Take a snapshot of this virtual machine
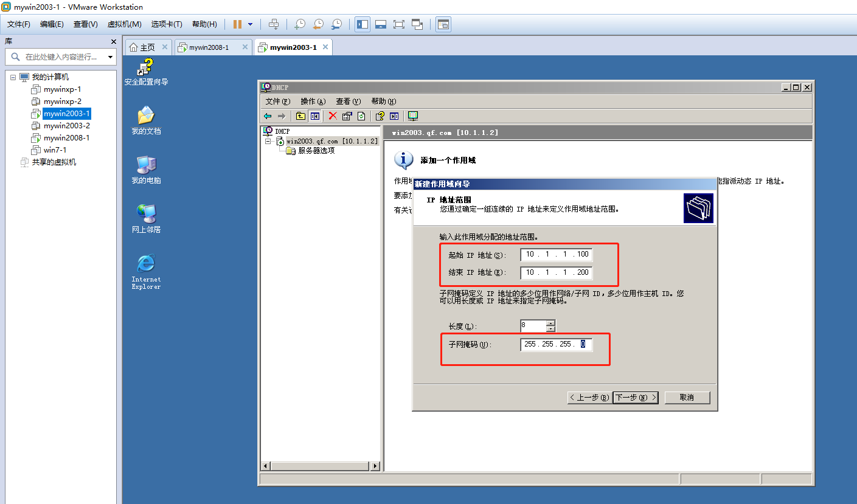 pyautogui.click(x=299, y=24)
